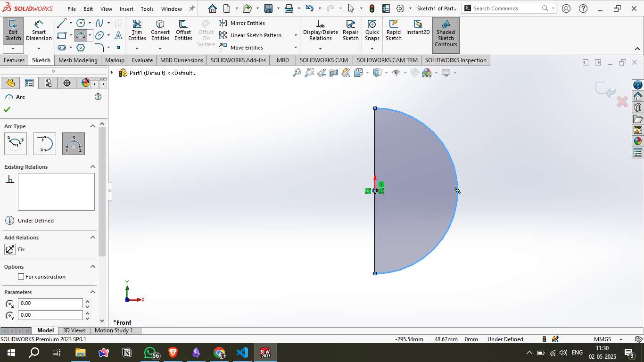Select the Smart Dimension tool
This screenshot has height=362, width=644.
(x=39, y=31)
